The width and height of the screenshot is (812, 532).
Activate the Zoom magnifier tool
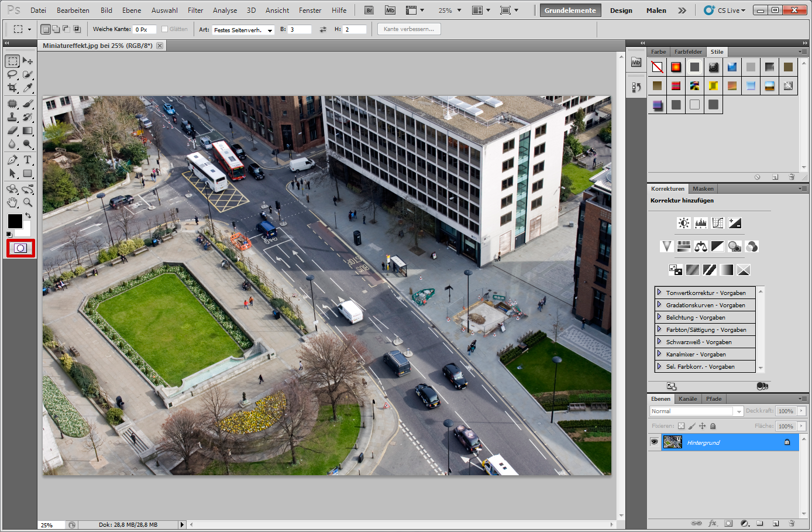tap(27, 202)
